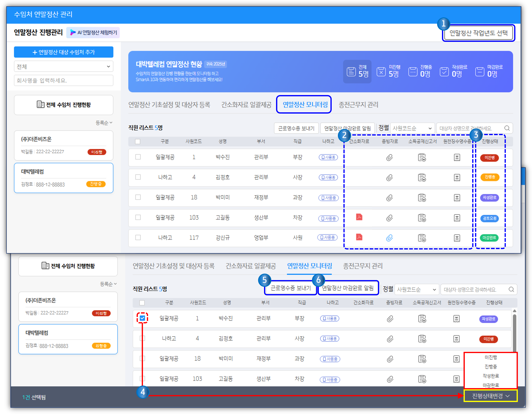Open 김정호's 소득공제신고서 icon in upper window
The image size is (532, 414).
click(422, 177)
